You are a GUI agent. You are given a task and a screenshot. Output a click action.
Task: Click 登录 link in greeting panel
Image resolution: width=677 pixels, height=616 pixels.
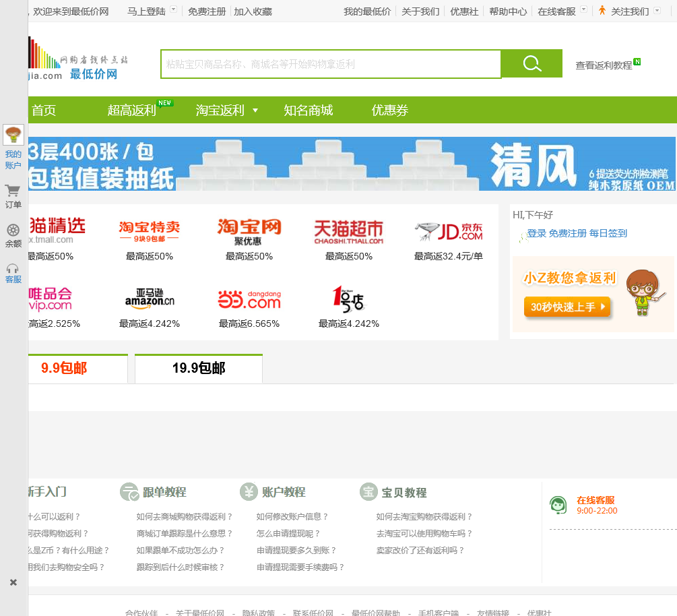537,233
